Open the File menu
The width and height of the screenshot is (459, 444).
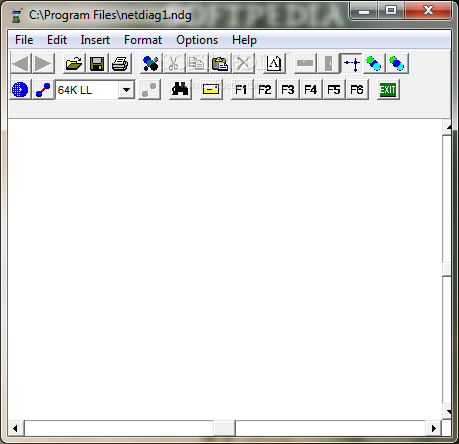[x=24, y=40]
